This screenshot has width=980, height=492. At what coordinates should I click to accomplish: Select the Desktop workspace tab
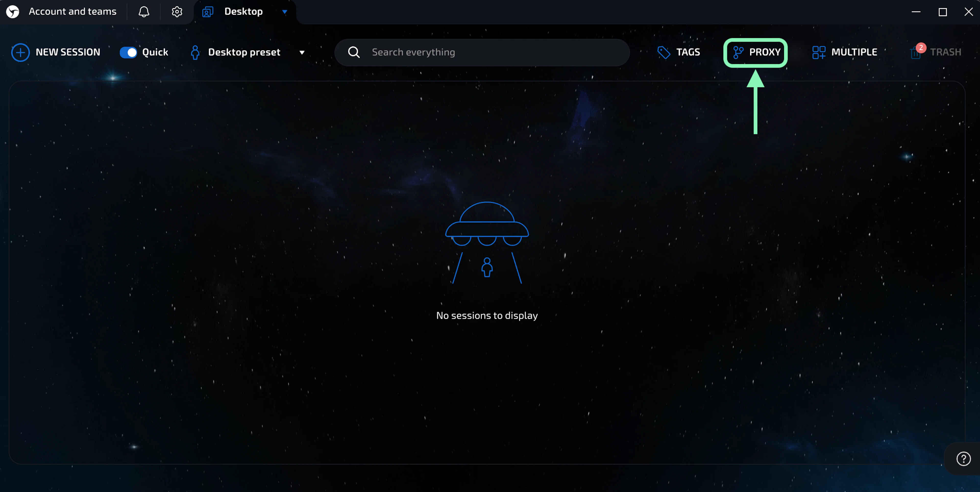[x=243, y=11]
